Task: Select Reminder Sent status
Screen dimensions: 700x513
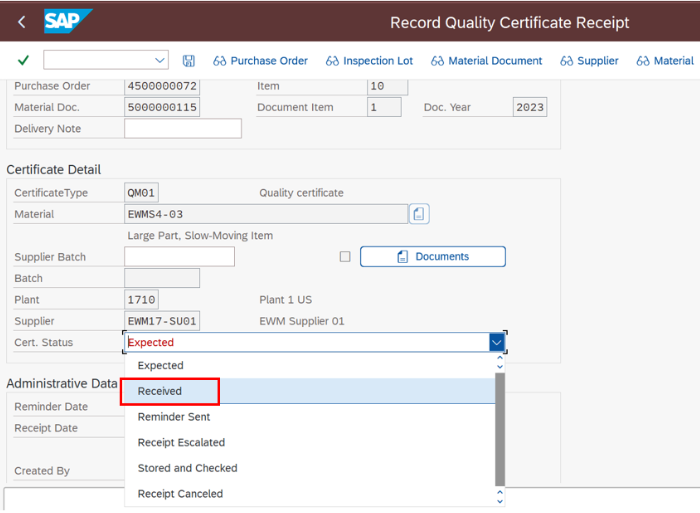Action: pyautogui.click(x=310, y=417)
